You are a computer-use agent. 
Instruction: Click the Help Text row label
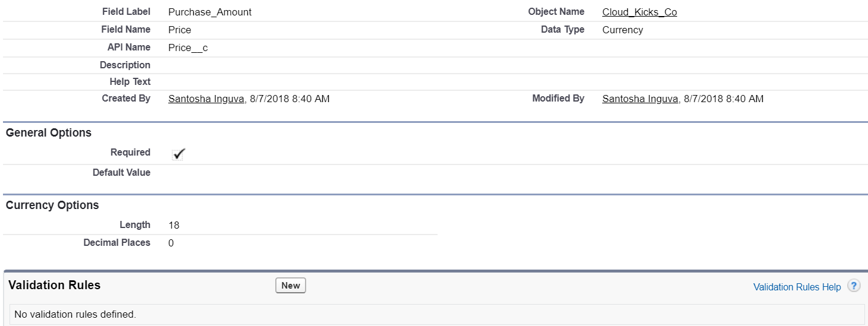pos(130,81)
